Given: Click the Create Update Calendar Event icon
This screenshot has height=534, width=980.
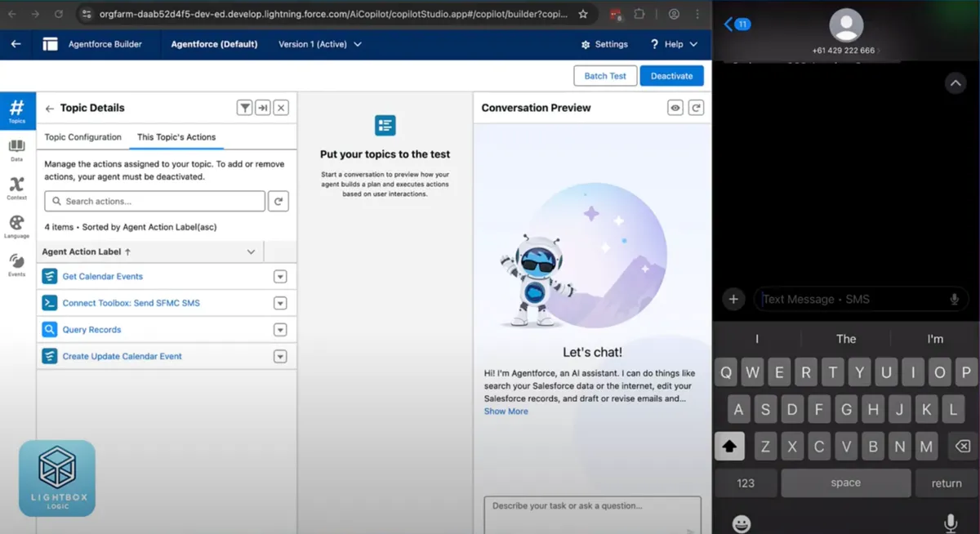Looking at the screenshot, I should point(50,356).
